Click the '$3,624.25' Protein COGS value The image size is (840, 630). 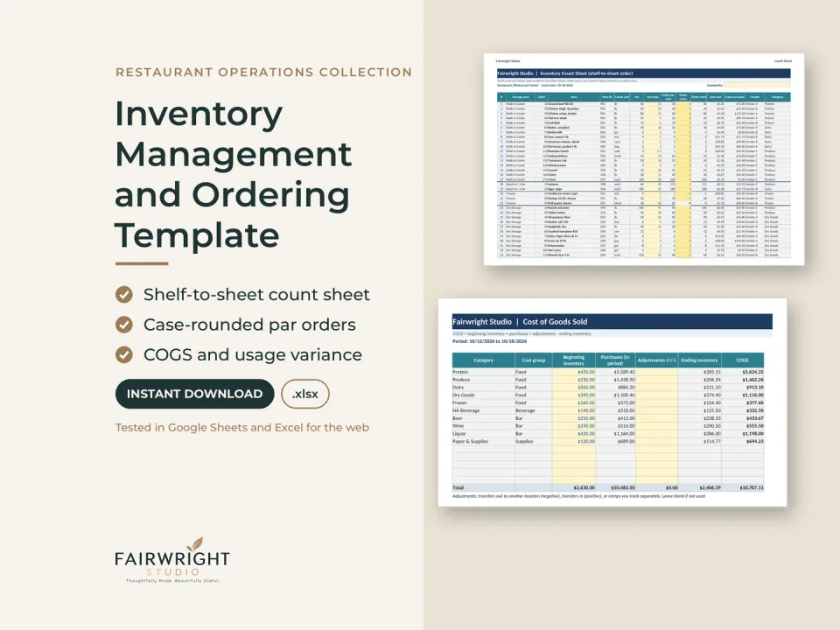pos(752,372)
